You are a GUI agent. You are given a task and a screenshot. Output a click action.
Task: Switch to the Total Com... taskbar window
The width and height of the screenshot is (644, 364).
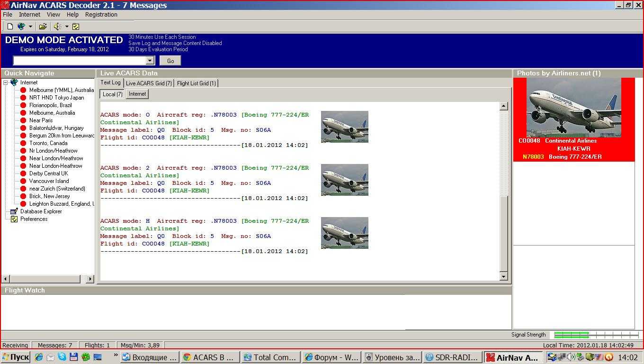point(270,357)
